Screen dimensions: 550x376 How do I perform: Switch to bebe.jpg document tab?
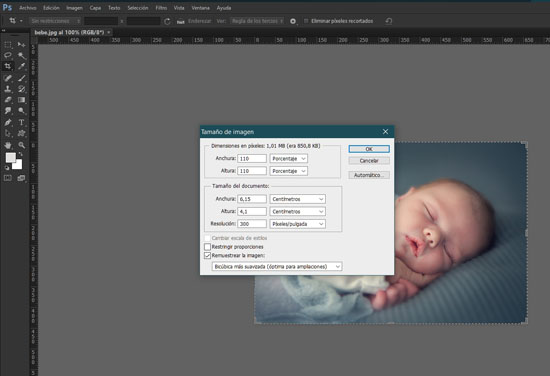(x=69, y=32)
